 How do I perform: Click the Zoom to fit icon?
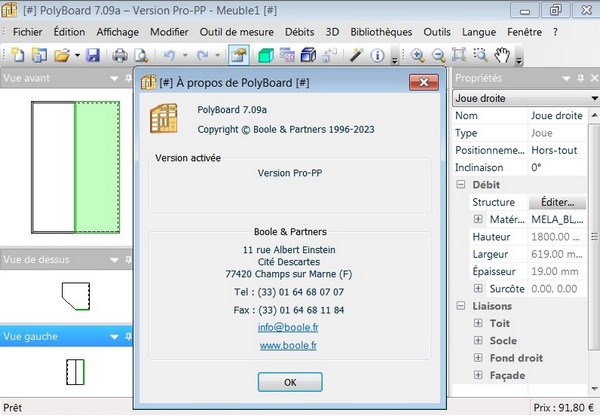click(x=459, y=55)
